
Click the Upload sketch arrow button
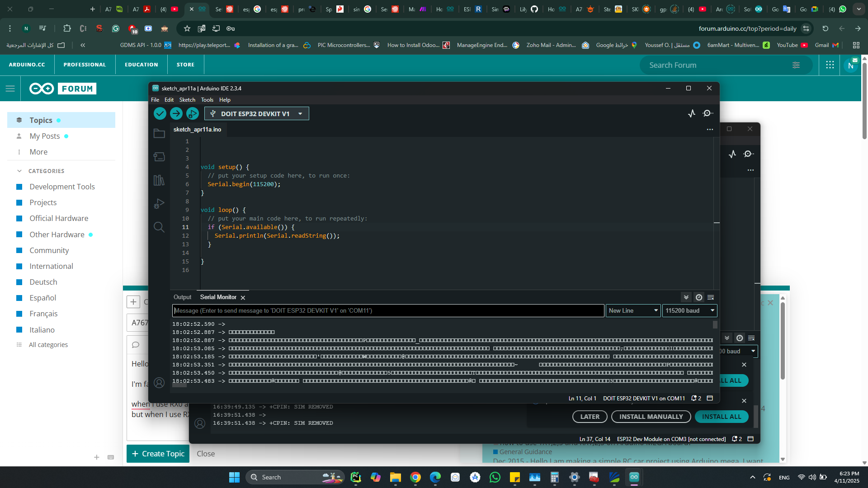[x=176, y=113]
